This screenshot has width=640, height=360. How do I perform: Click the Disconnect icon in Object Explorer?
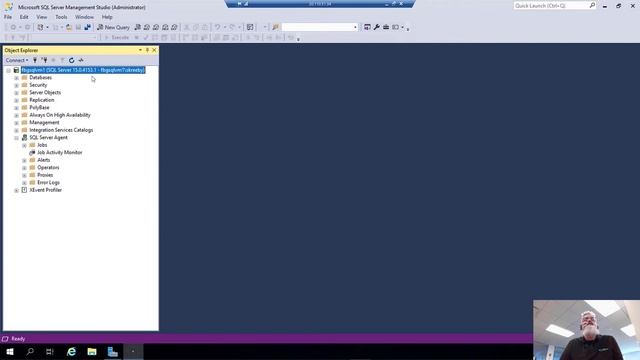[44, 60]
